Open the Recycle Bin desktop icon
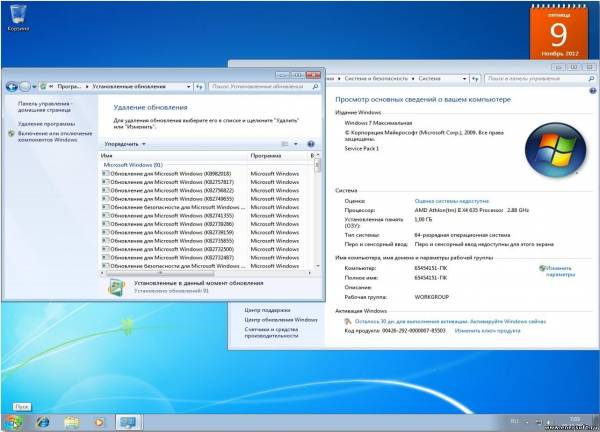Screen dimensions: 600x432 [x=18, y=18]
